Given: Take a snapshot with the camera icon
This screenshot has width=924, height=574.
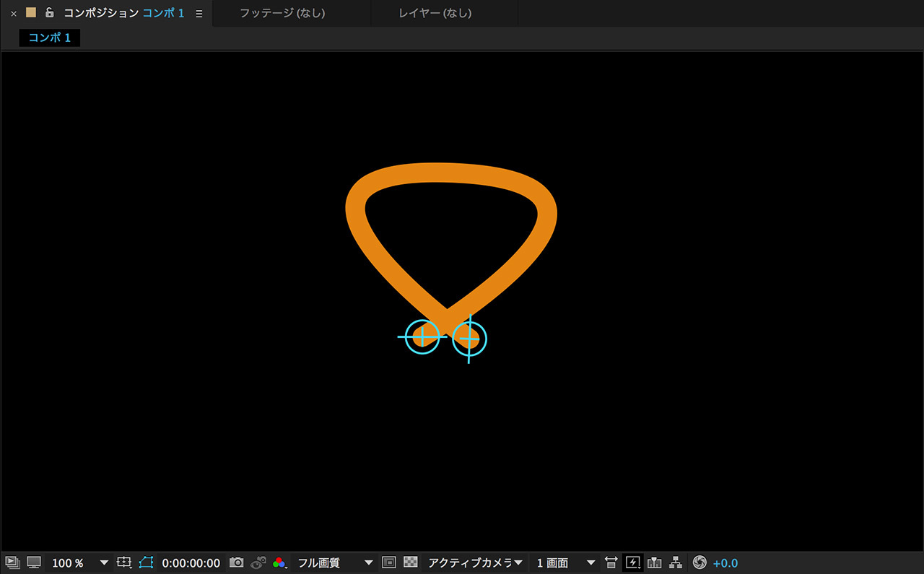Looking at the screenshot, I should coord(236,562).
